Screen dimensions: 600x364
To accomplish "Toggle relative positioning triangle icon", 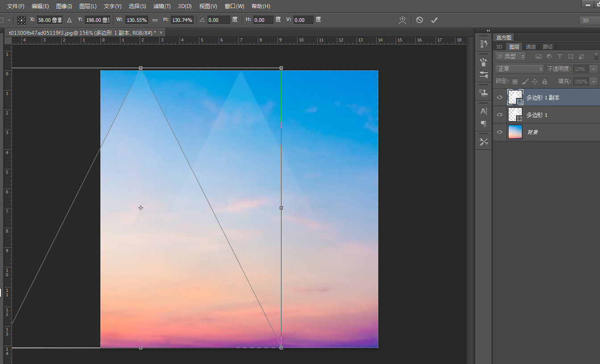I will [x=69, y=20].
